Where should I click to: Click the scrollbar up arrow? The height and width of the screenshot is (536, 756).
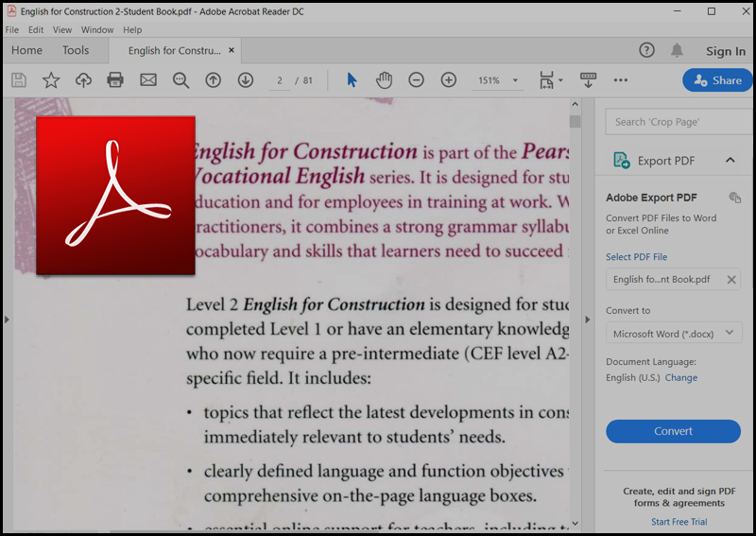(575, 104)
